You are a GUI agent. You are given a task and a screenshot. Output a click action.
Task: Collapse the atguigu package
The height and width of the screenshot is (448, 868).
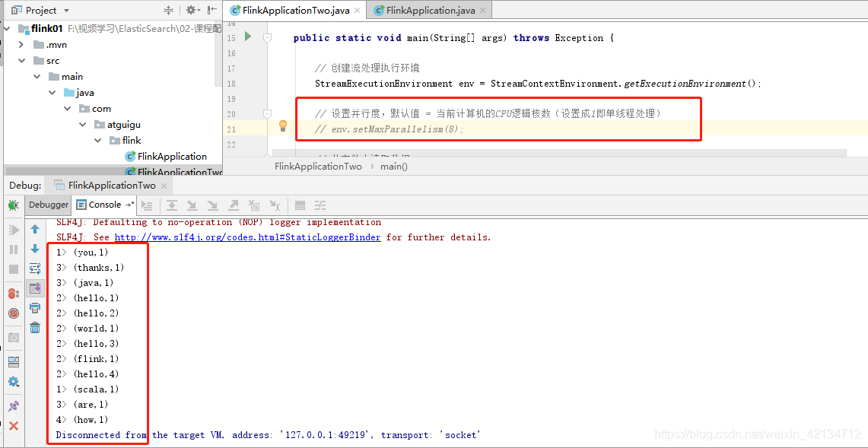point(83,125)
